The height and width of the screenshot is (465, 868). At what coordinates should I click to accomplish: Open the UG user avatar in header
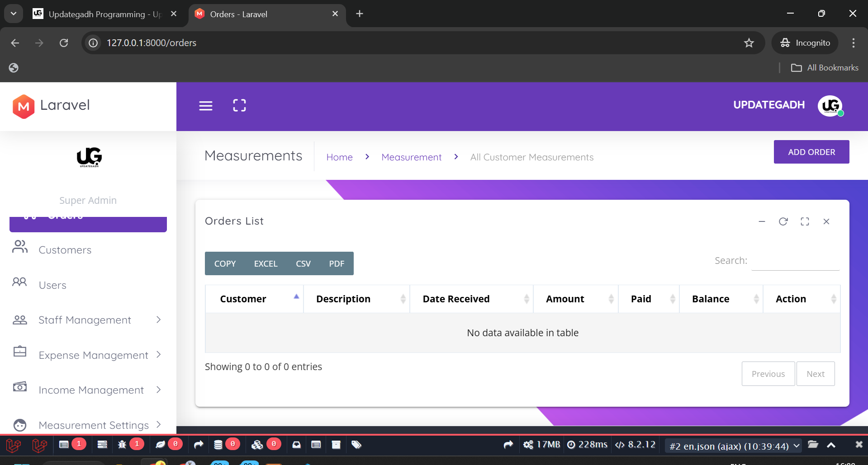tap(830, 106)
